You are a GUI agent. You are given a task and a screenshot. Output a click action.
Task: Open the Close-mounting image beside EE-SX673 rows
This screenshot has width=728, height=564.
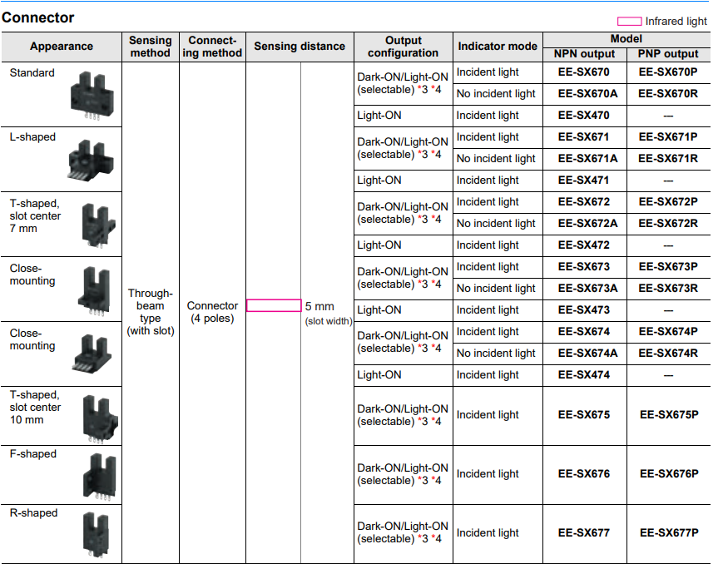(92, 291)
